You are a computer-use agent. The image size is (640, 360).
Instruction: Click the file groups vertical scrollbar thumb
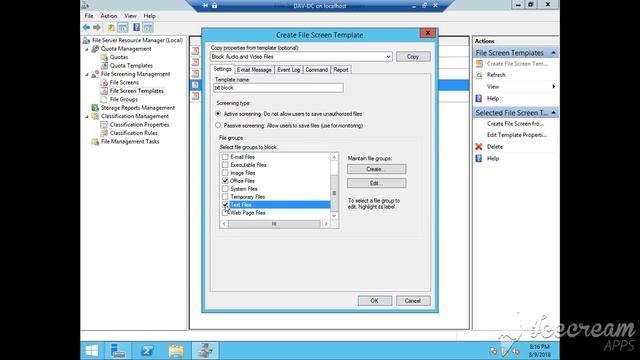tap(334, 193)
